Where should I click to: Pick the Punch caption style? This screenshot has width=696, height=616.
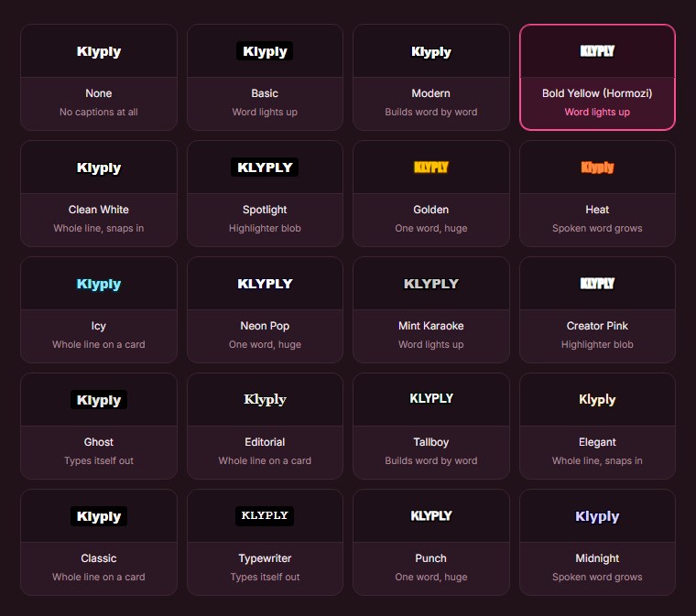(431, 542)
